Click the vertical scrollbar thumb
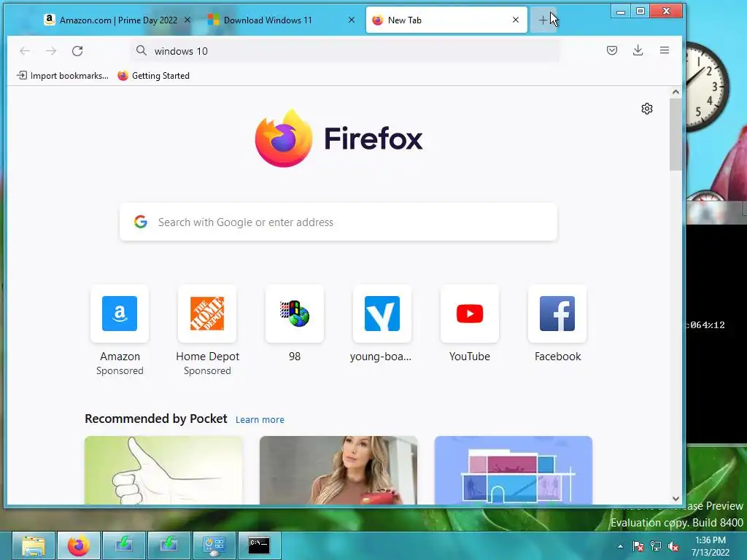The height and width of the screenshot is (560, 747). tap(676, 134)
